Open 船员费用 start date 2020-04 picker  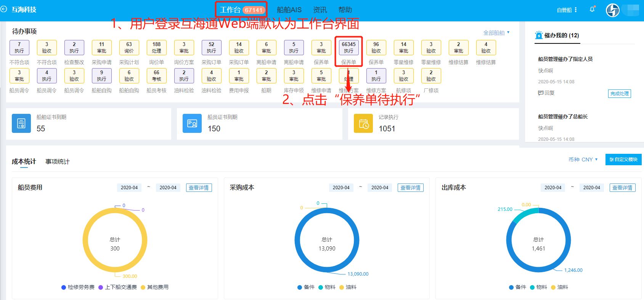coord(129,188)
